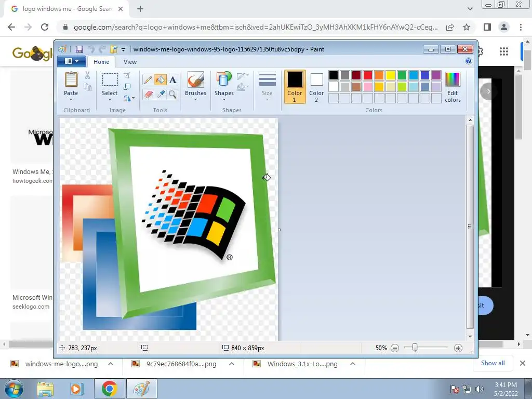Select the Pencil tool in Paint
The image size is (532, 399).
pyautogui.click(x=148, y=80)
